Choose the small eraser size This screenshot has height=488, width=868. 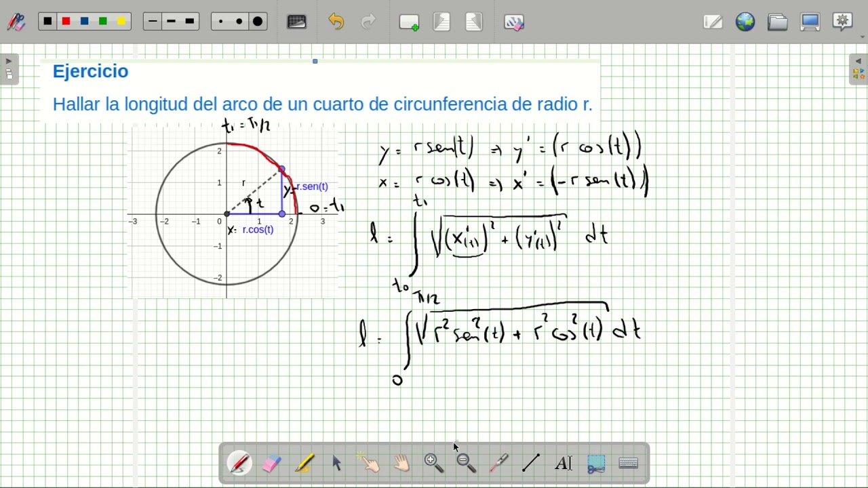click(x=221, y=22)
